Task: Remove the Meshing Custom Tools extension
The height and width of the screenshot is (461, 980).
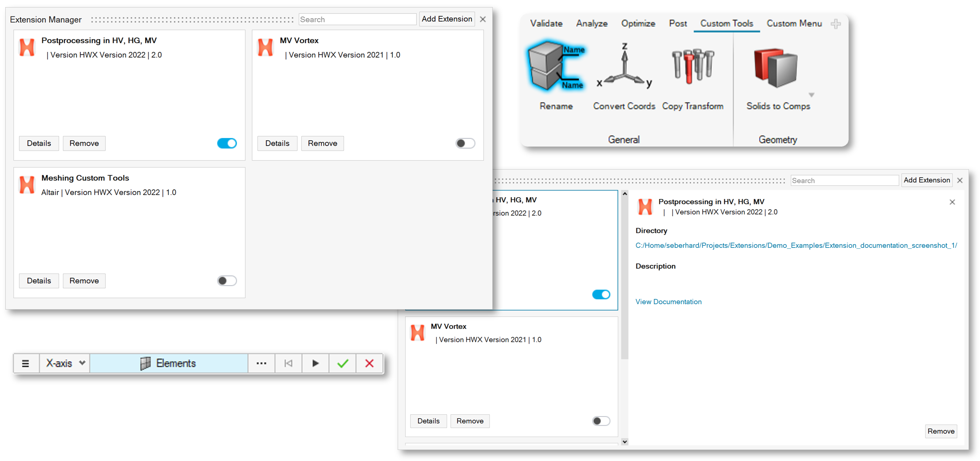Action: pos(84,281)
